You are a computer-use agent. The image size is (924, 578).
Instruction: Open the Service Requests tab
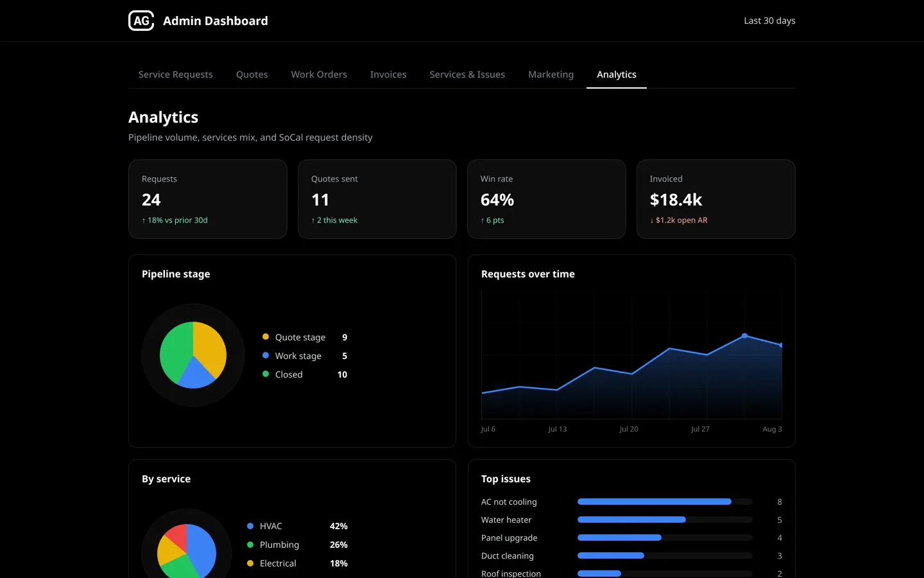175,74
